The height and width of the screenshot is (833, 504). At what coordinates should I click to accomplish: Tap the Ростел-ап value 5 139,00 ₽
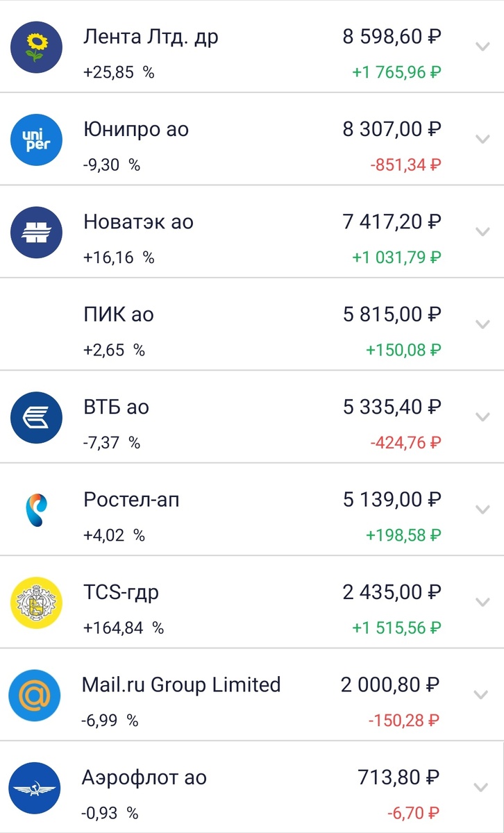[x=392, y=500]
